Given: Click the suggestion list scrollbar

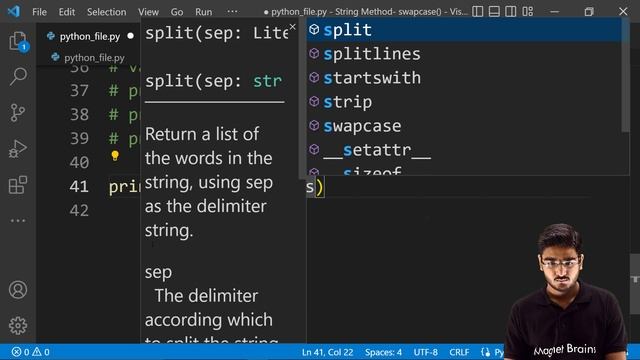Looking at the screenshot, I should pyautogui.click(x=625, y=76).
